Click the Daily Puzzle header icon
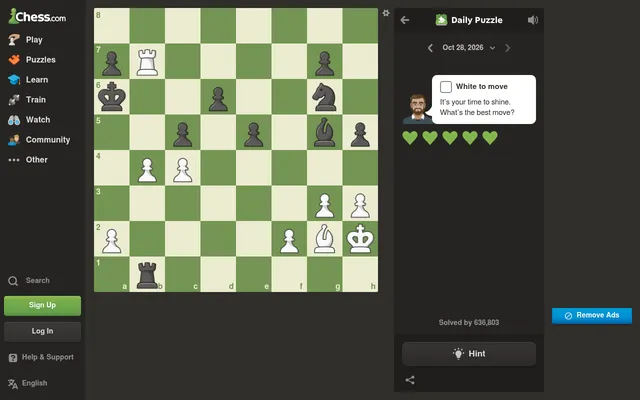 [x=441, y=20]
